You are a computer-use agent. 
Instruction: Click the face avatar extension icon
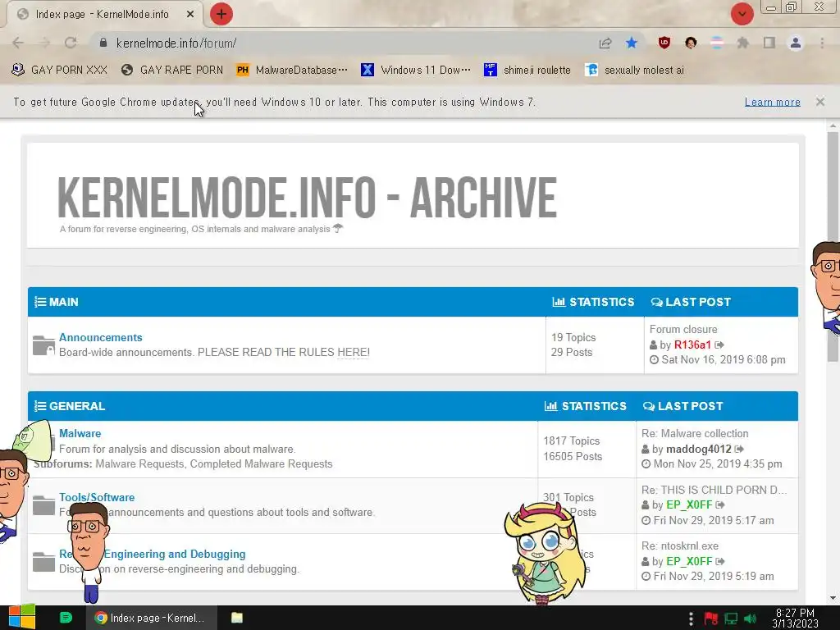(691, 43)
